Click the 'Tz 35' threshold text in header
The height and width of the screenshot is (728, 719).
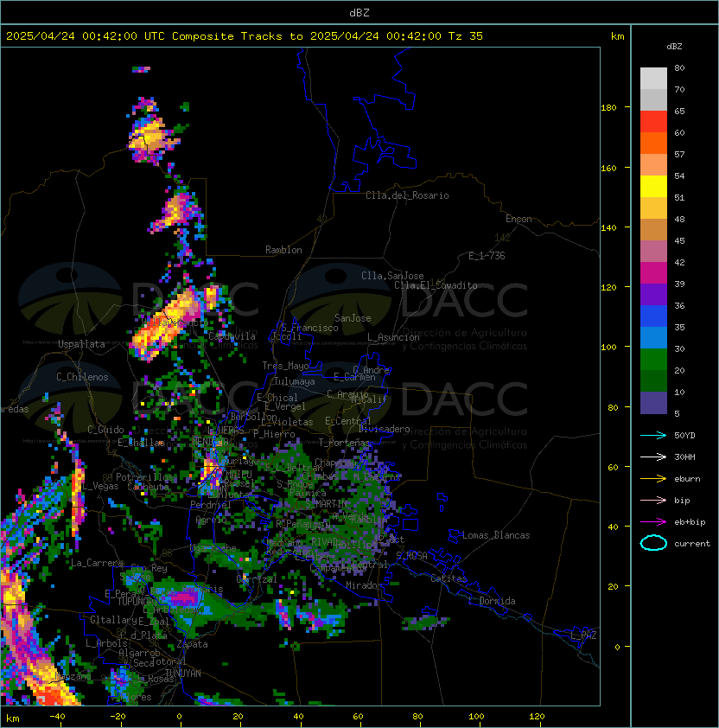(x=466, y=36)
